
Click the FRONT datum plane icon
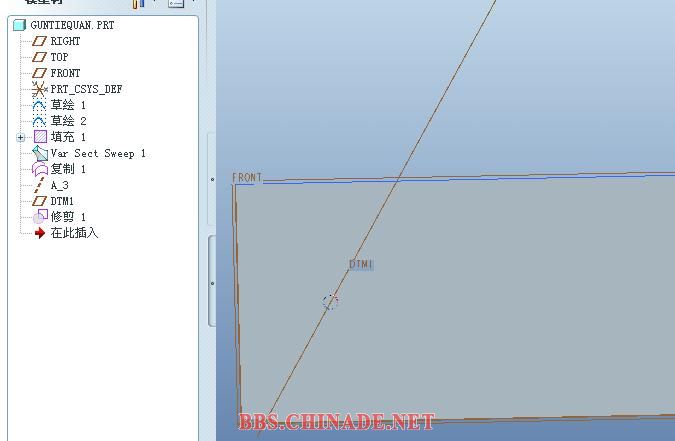tap(39, 73)
